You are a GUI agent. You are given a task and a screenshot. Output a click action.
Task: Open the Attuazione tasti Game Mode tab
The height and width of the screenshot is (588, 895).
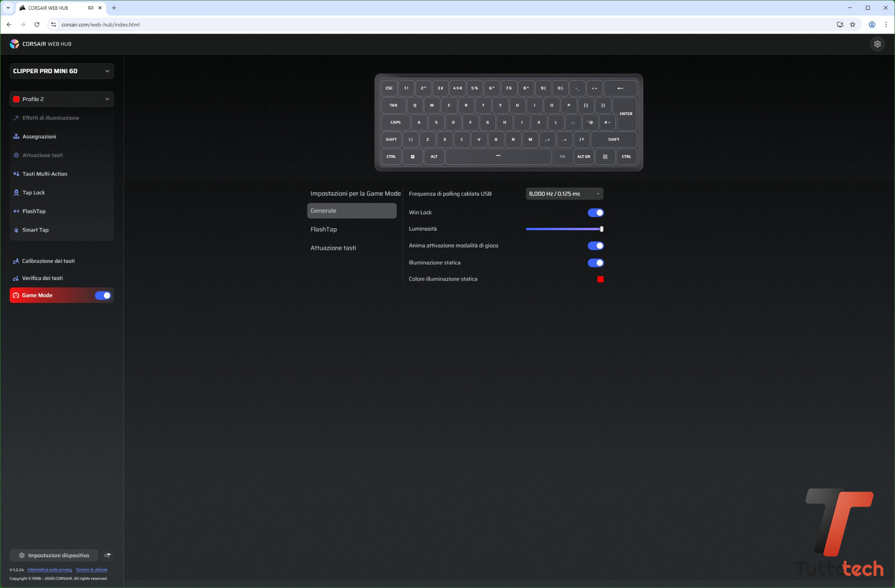click(352, 248)
